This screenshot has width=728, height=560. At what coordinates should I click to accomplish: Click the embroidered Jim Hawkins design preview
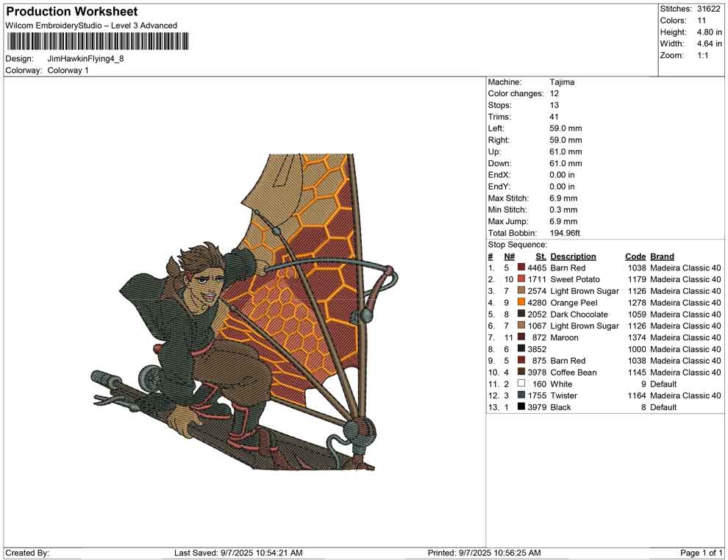[x=245, y=312]
